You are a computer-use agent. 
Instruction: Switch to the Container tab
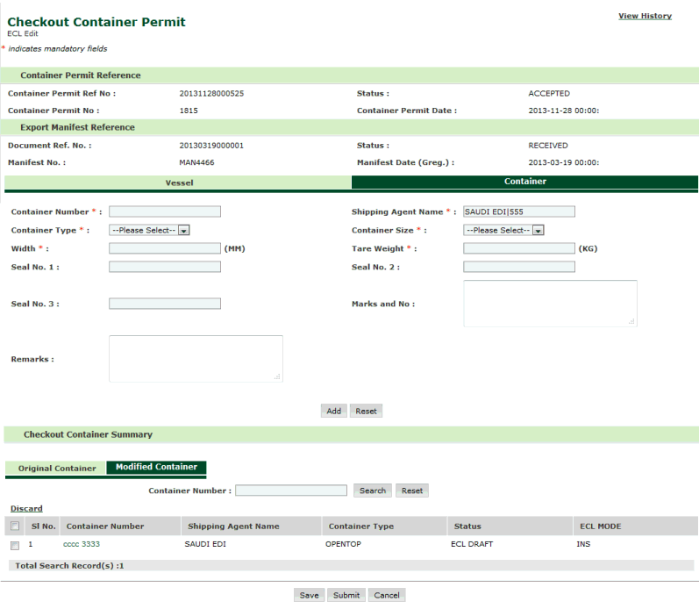(x=524, y=182)
